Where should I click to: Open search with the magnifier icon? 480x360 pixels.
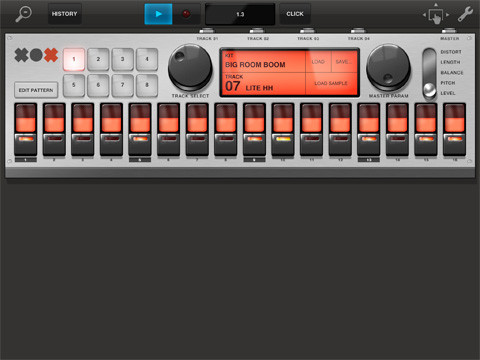pos(23,14)
